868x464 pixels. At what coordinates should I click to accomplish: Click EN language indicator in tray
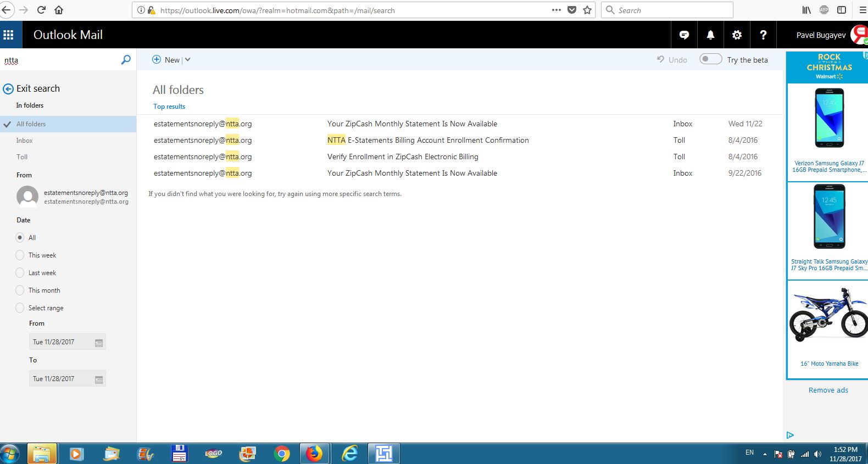[x=749, y=453]
